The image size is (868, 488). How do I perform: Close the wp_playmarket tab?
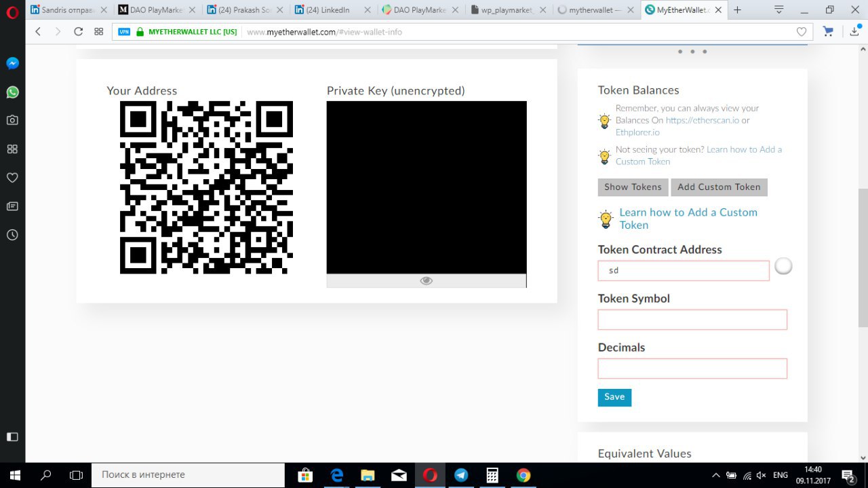(542, 10)
